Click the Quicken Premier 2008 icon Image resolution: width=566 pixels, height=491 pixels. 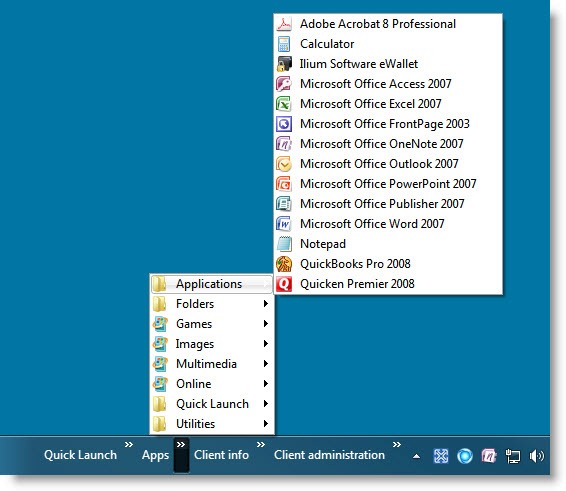pyautogui.click(x=284, y=284)
